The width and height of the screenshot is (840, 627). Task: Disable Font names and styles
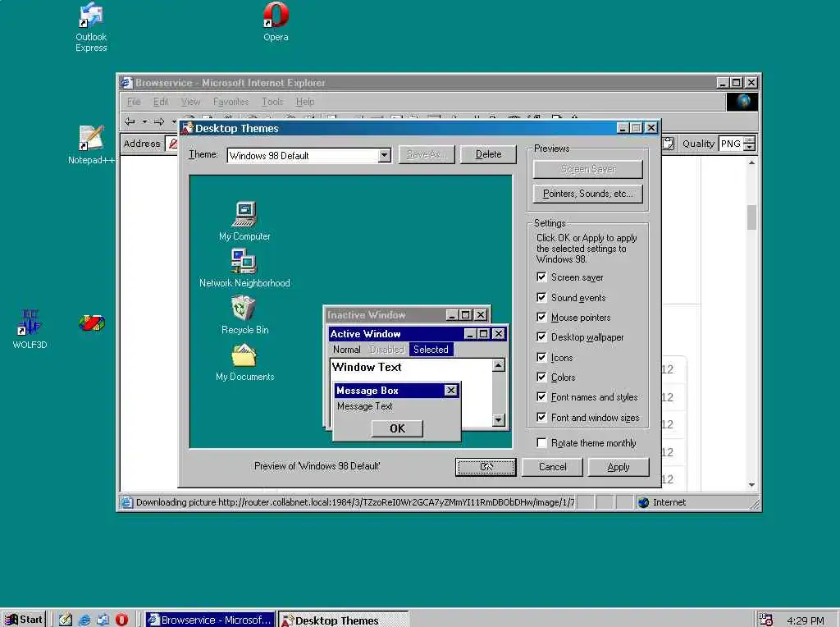541,396
